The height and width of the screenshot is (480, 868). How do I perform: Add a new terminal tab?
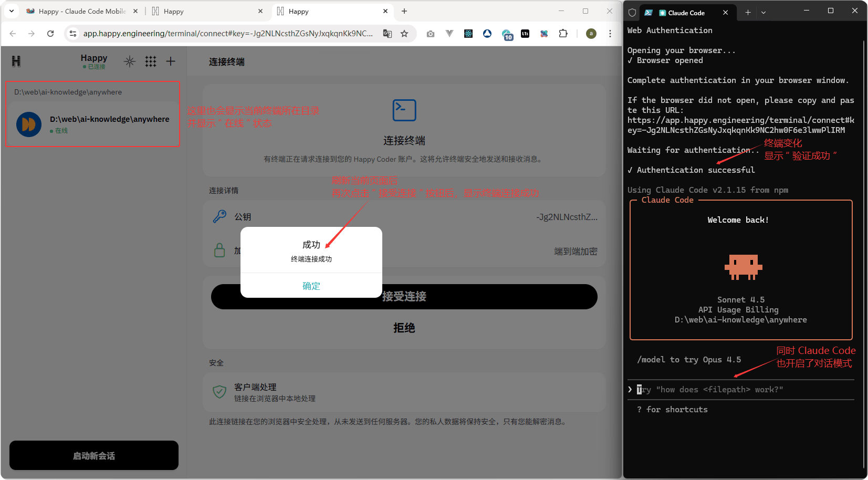pos(748,13)
